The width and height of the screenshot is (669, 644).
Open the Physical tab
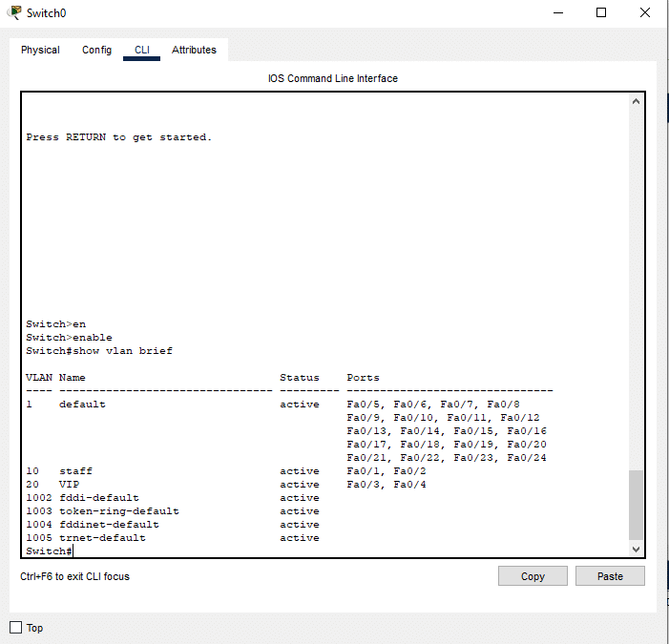coord(40,50)
